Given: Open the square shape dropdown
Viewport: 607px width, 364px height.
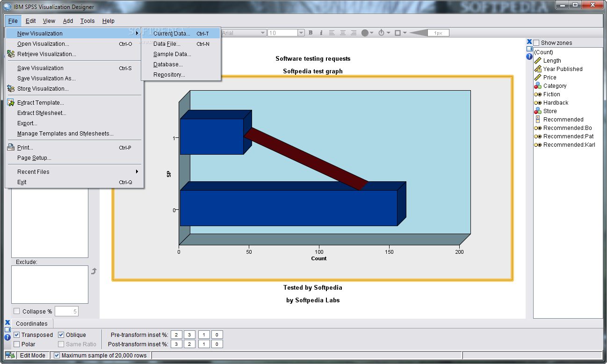Looking at the screenshot, I should coord(400,33).
